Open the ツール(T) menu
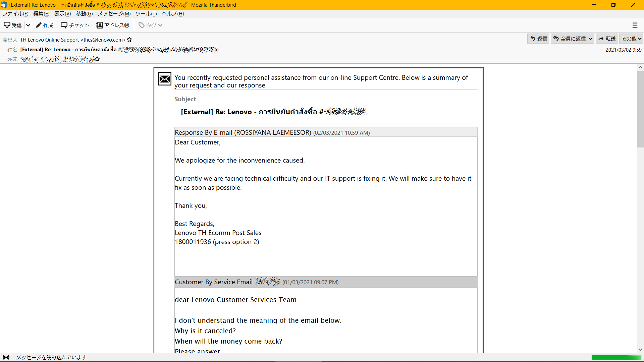Image resolution: width=644 pixels, height=362 pixels. [x=146, y=14]
